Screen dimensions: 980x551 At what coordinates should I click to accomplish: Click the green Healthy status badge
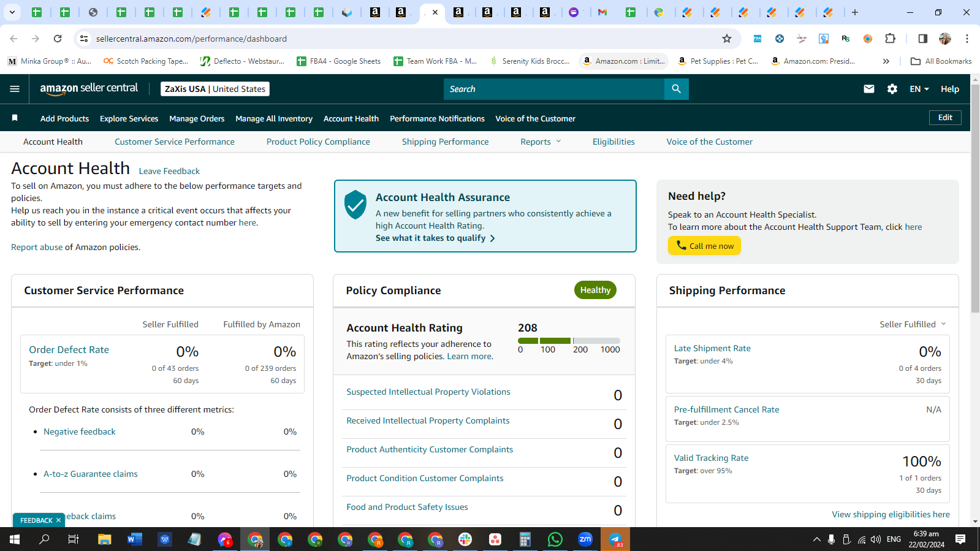click(x=595, y=290)
